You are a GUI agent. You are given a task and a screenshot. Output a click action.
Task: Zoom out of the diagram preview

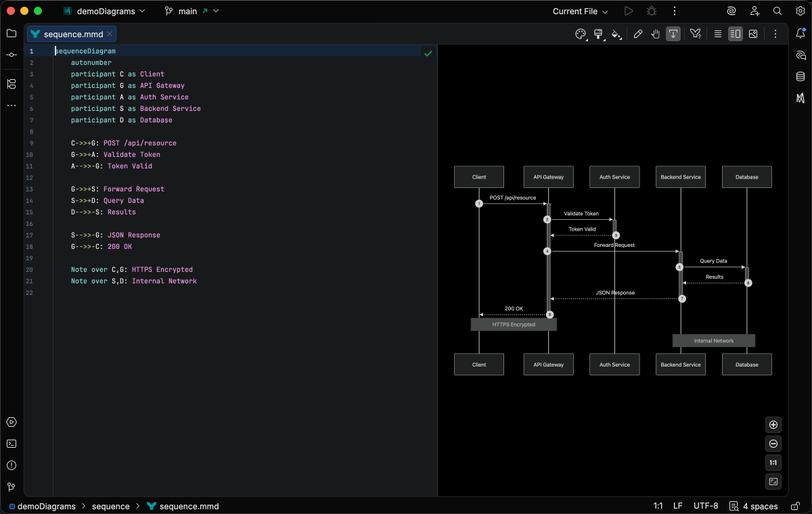773,444
